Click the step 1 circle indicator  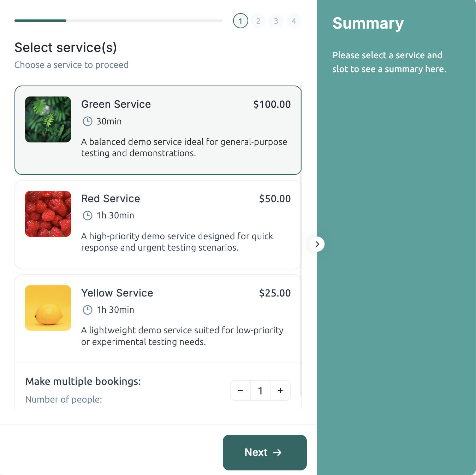[240, 20]
